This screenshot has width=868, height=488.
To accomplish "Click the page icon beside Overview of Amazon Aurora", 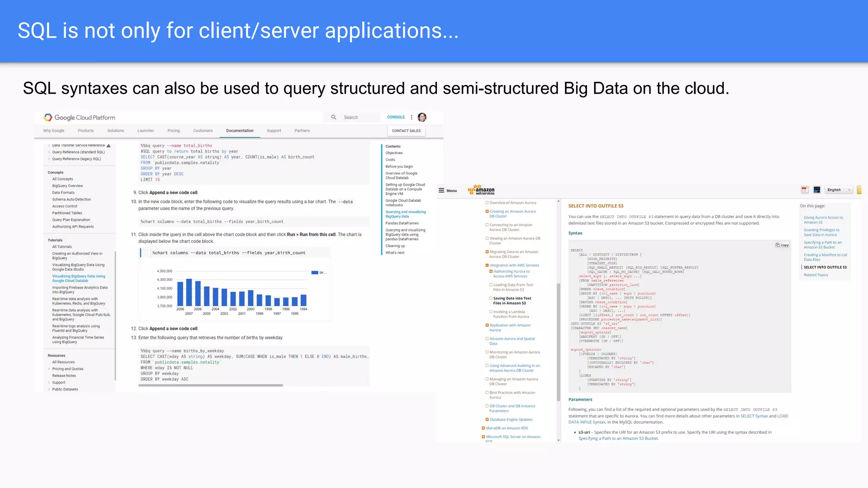I will 487,203.
